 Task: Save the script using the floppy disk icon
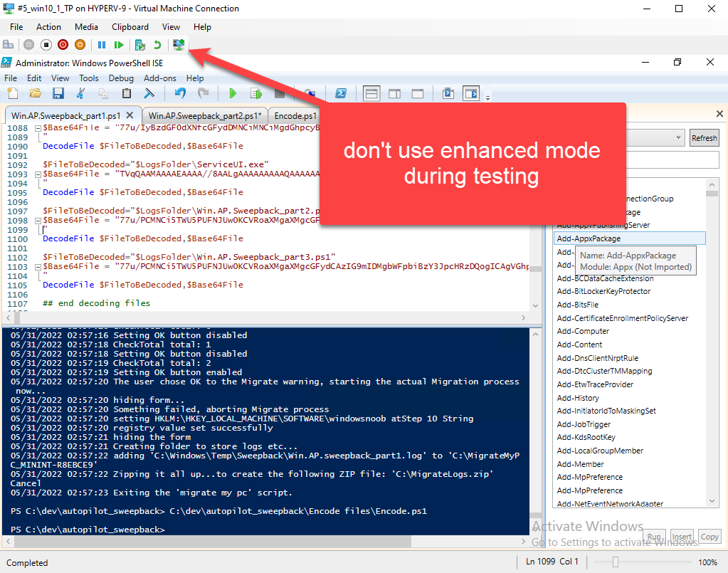click(x=58, y=93)
